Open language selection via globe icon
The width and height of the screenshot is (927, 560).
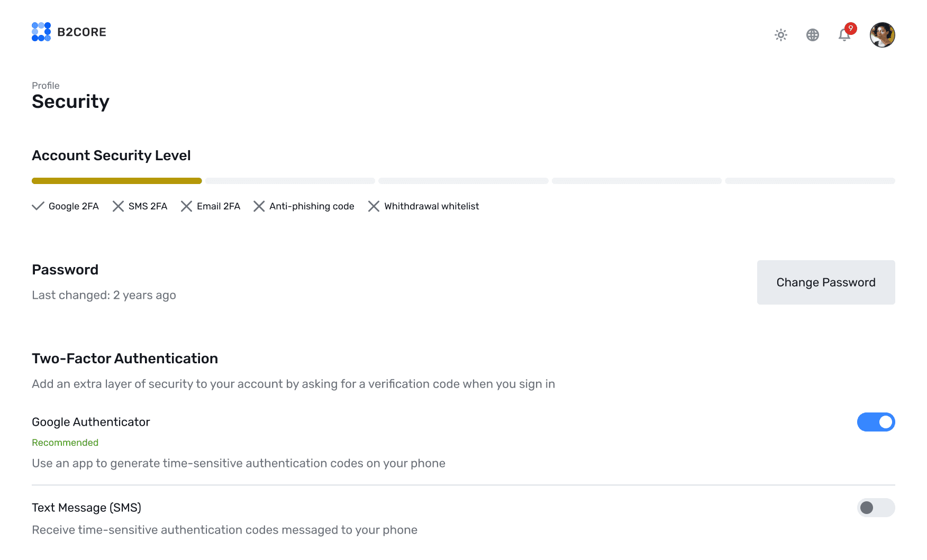(x=813, y=34)
